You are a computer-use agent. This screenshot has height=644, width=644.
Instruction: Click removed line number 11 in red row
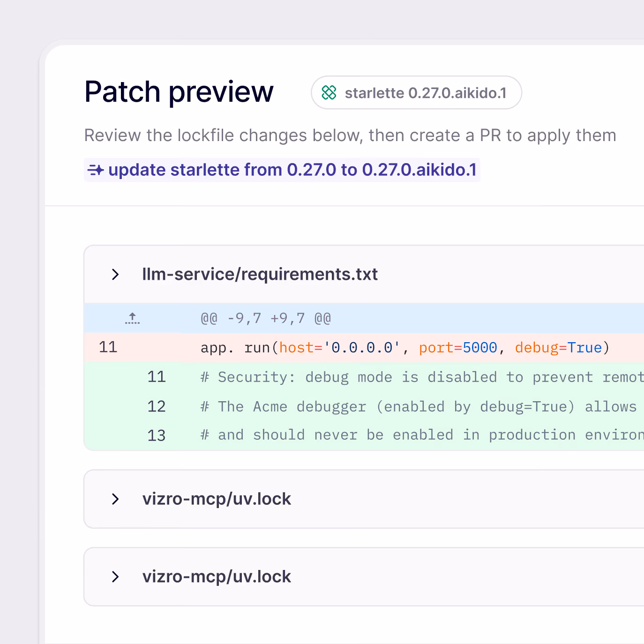click(x=108, y=347)
